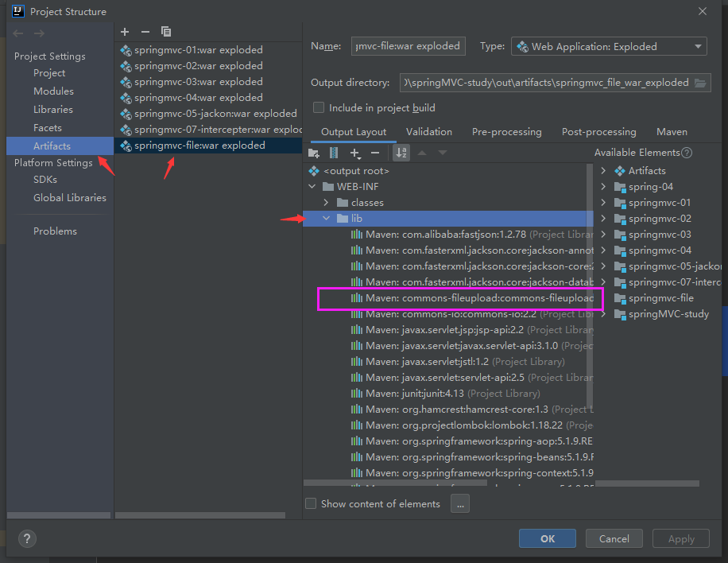Click the springmvc-file module icon in Available Elements
728x563 pixels.
click(x=620, y=299)
